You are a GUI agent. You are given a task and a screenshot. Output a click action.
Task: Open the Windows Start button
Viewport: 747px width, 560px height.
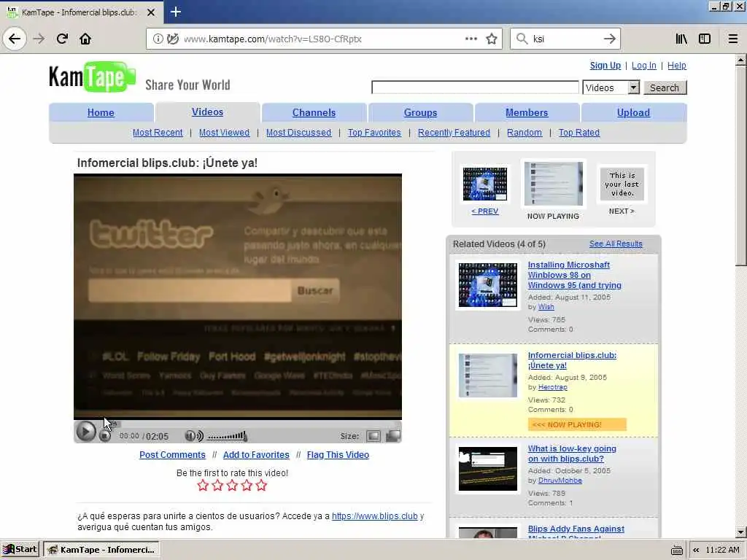tap(20, 550)
